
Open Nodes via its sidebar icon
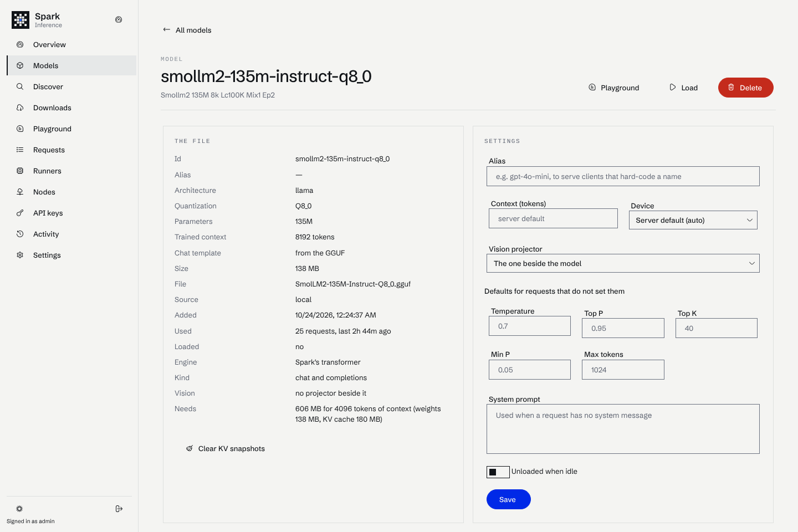pyautogui.click(x=20, y=192)
